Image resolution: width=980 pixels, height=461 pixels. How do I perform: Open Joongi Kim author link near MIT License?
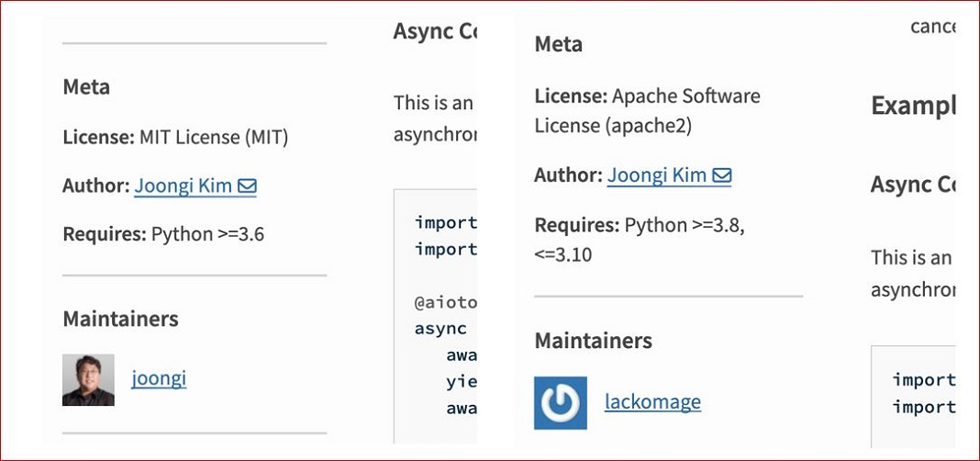(184, 186)
